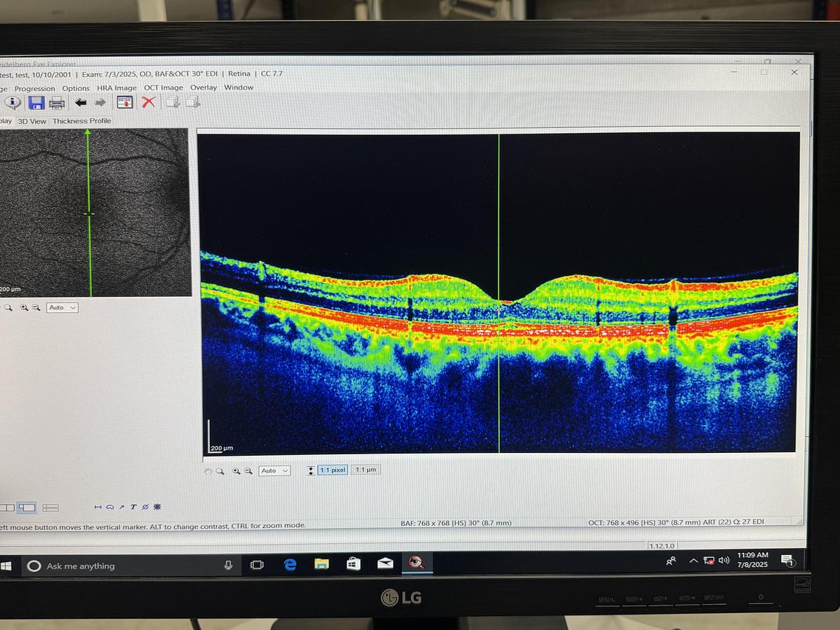Select the highlighted middle window layout toggle

click(x=27, y=507)
